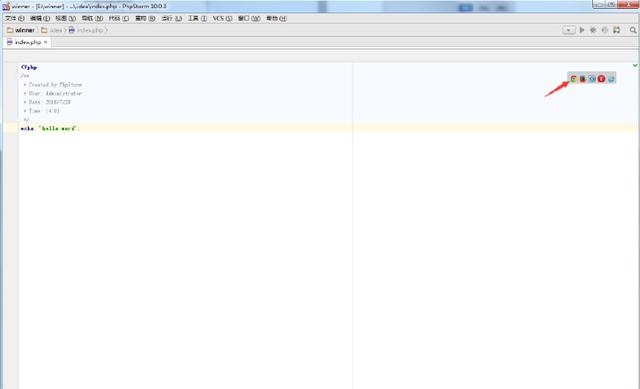Open the VCS menu
This screenshot has height=389, width=640.
click(x=222, y=18)
